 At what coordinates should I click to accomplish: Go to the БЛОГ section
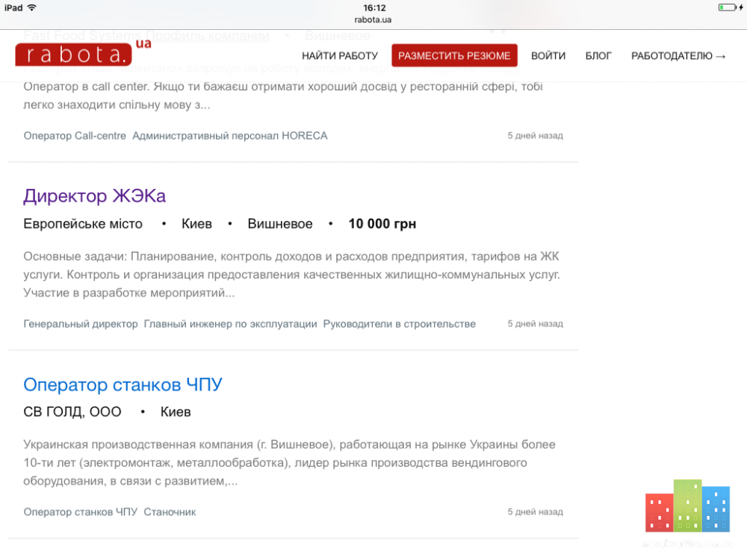click(598, 56)
